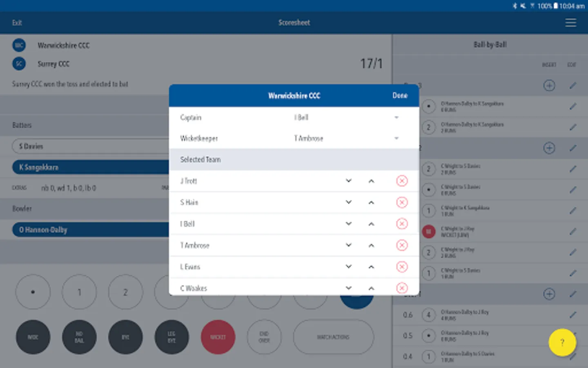588x368 pixels.
Task: Edit O Hannon-Dalby to K Sangakkara 0 runs ball
Action: pyautogui.click(x=573, y=106)
